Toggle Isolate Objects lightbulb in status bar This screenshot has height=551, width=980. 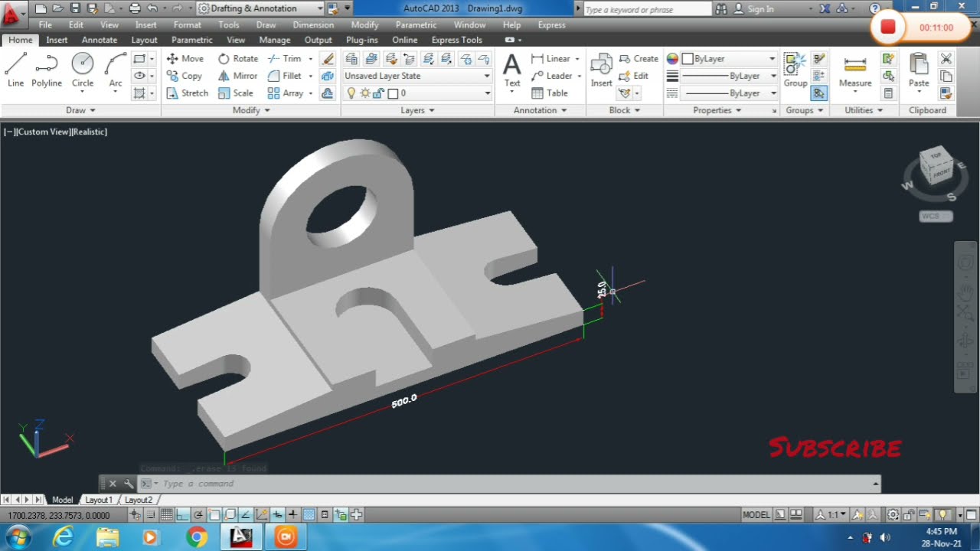coord(943,515)
